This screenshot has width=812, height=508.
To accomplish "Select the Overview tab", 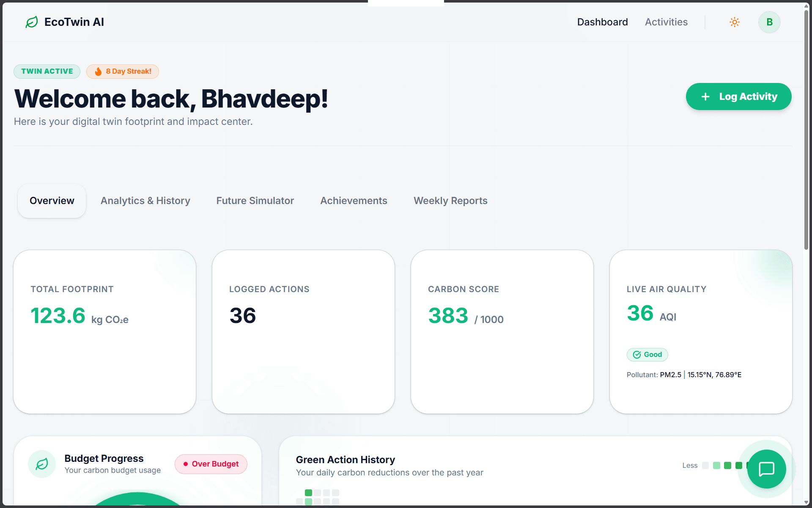I will [52, 201].
